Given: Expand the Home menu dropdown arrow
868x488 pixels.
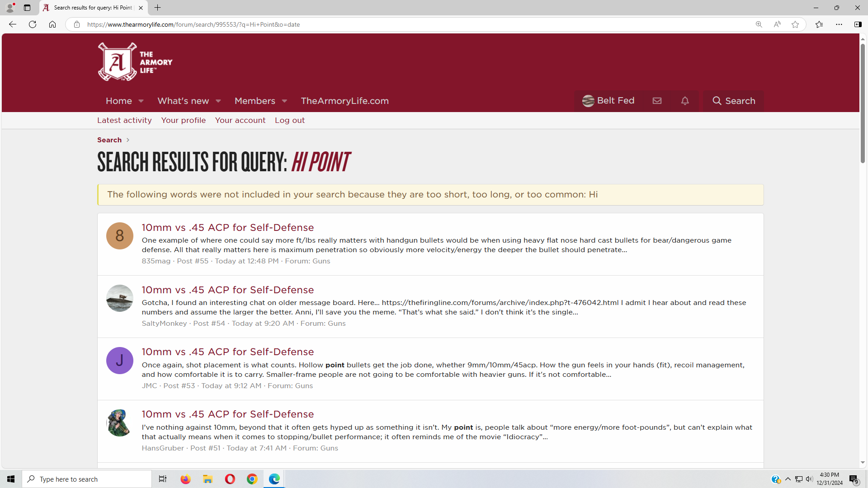Looking at the screenshot, I should point(141,101).
